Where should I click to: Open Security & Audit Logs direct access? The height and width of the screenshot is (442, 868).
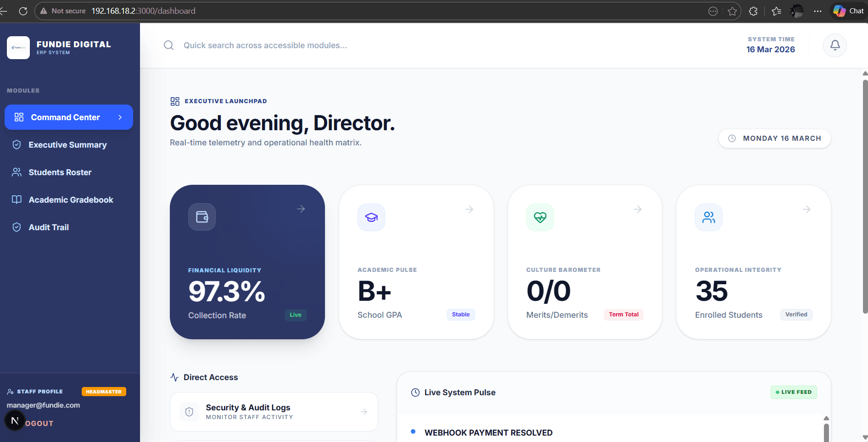point(274,412)
